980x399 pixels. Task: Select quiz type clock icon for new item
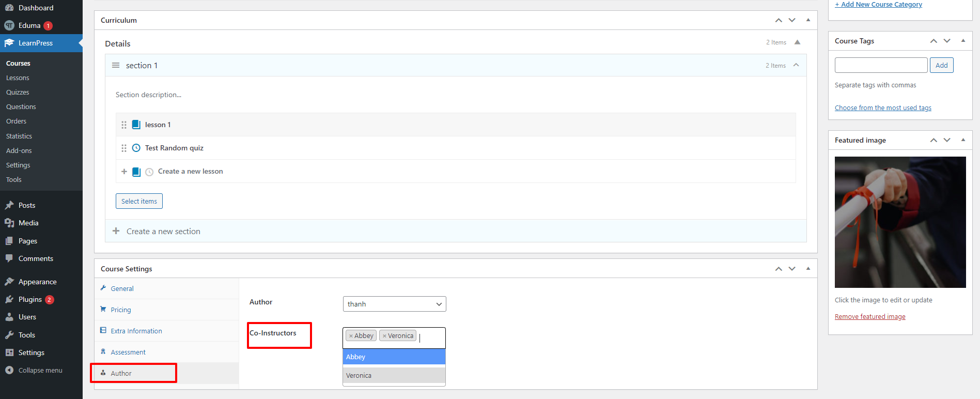click(x=149, y=172)
